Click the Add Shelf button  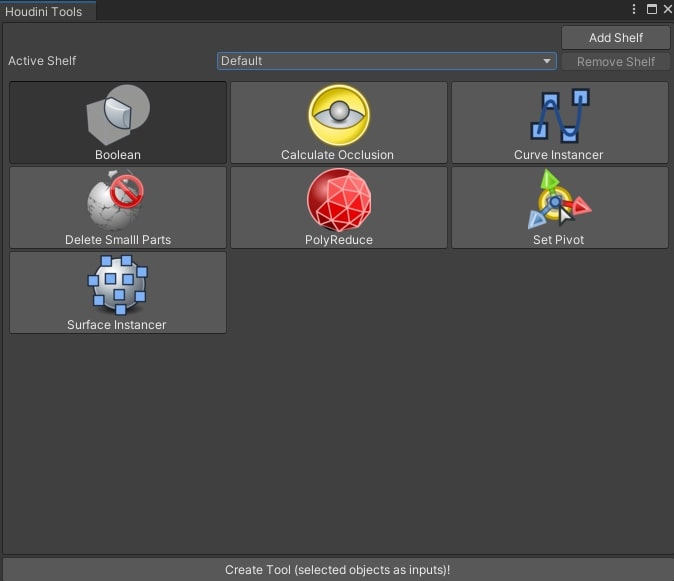615,38
